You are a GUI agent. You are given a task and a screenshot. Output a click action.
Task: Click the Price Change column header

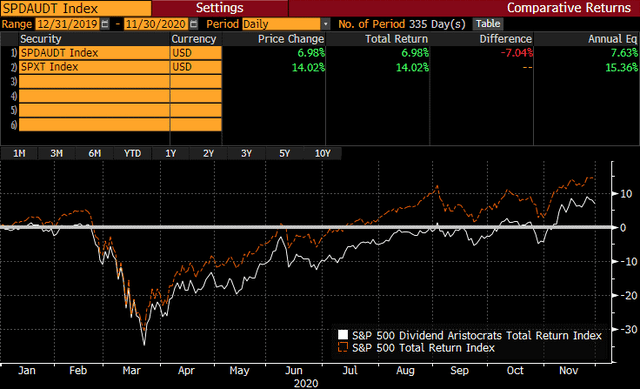(291, 39)
